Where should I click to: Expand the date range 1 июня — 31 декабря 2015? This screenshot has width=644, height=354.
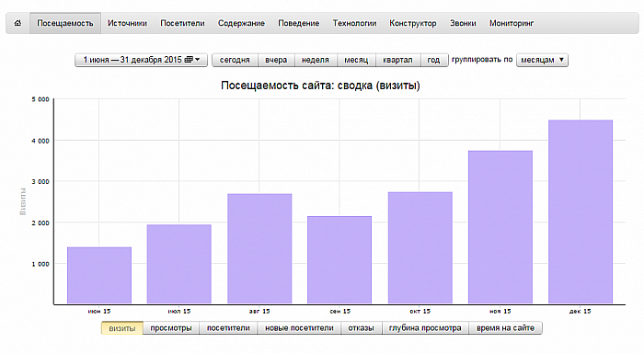(x=142, y=60)
